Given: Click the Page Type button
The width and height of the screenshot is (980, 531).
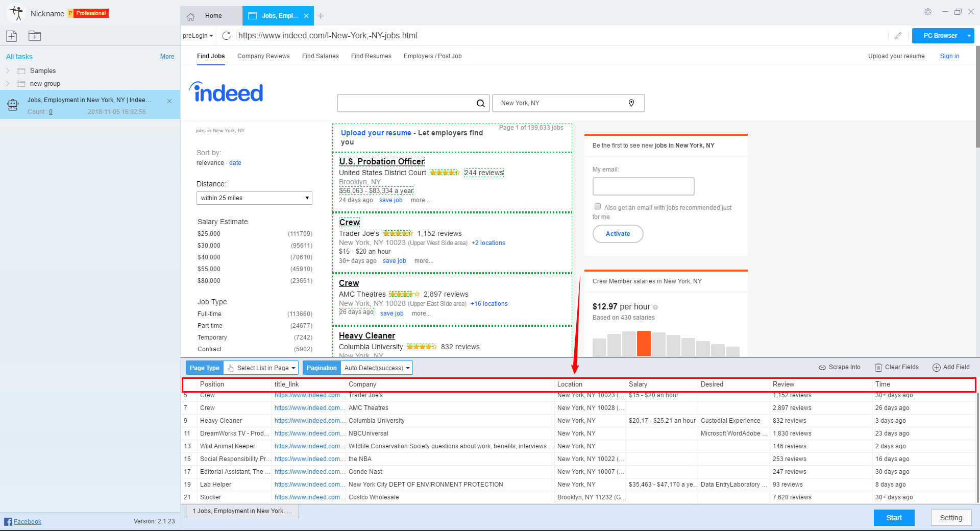Looking at the screenshot, I should [204, 368].
